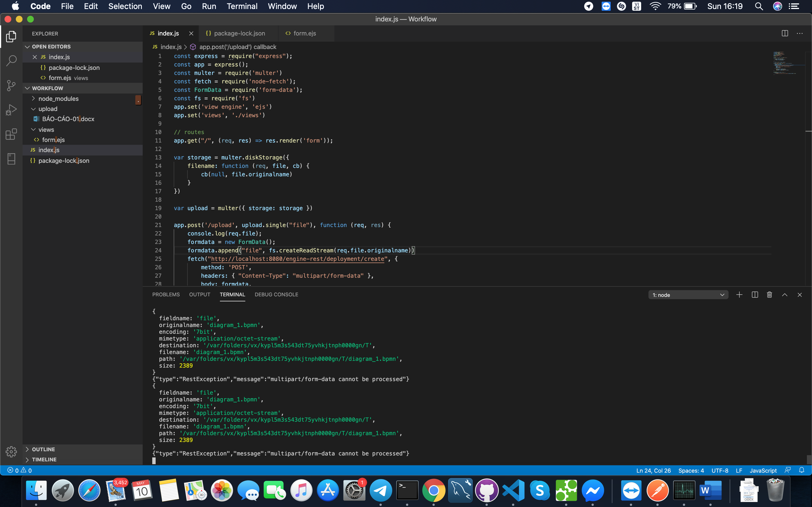Expand the OUTLINE section
812x507 pixels.
pos(43,449)
